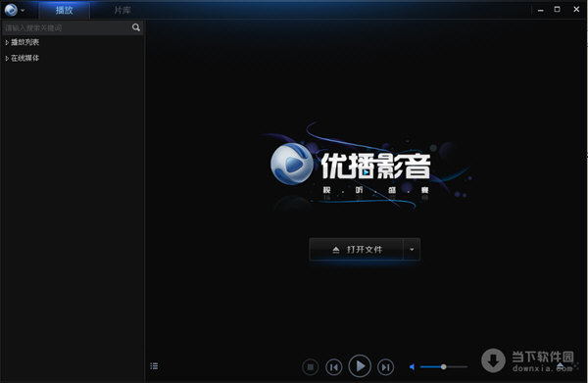
Task: Click the stop playback button
Action: [310, 367]
